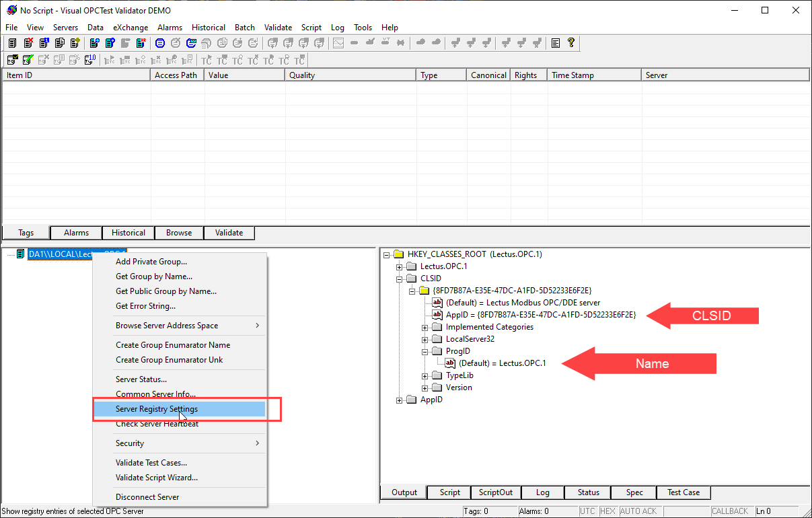The width and height of the screenshot is (812, 518).
Task: Collapse the {8FD7B87A-E35E...} GUID folder
Action: click(412, 291)
